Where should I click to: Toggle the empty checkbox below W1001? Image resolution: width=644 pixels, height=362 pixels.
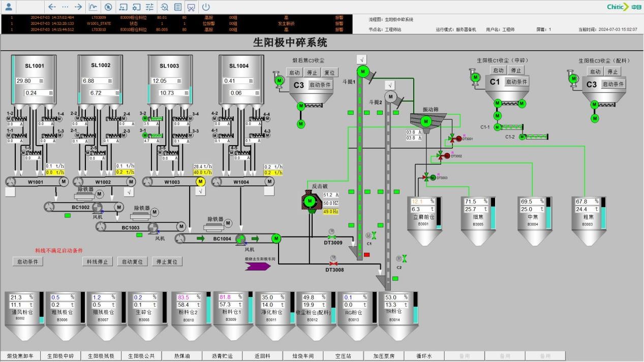pos(10,192)
